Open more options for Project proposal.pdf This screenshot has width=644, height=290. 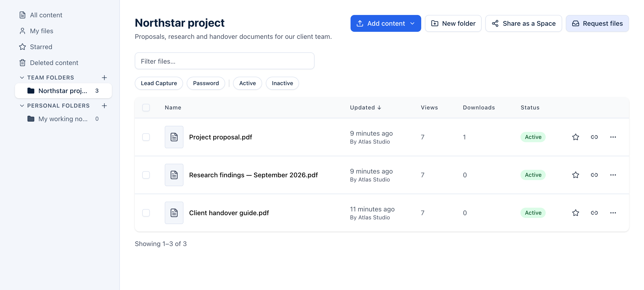coord(613,137)
